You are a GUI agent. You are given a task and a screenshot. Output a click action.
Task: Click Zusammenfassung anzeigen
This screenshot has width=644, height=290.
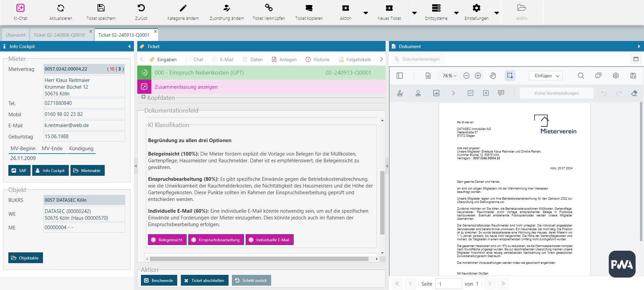click(x=186, y=87)
